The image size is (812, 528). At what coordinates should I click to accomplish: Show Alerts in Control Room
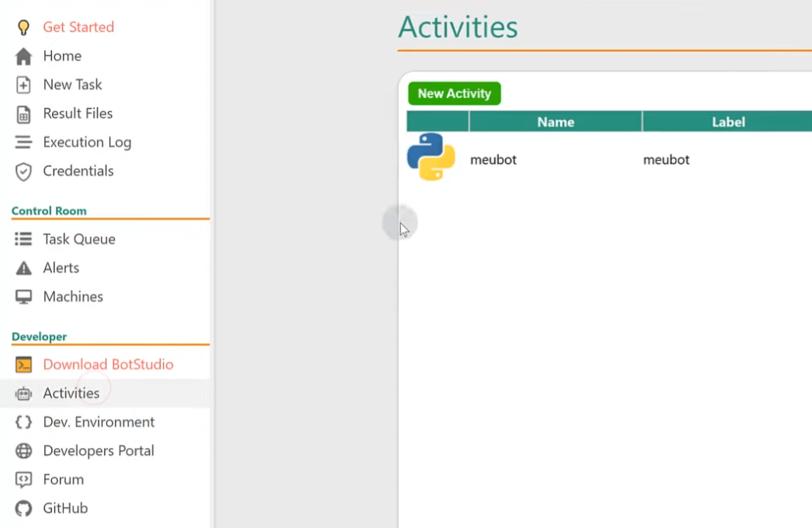(61, 267)
